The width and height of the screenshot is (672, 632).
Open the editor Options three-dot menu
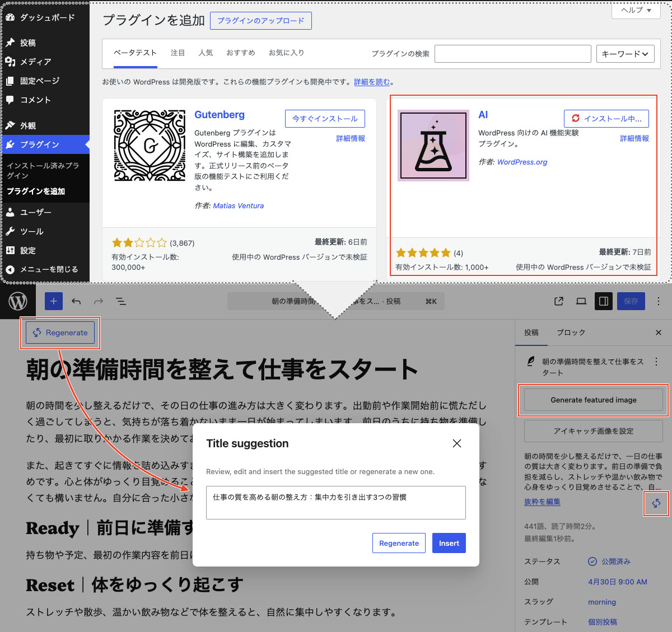[x=659, y=301]
